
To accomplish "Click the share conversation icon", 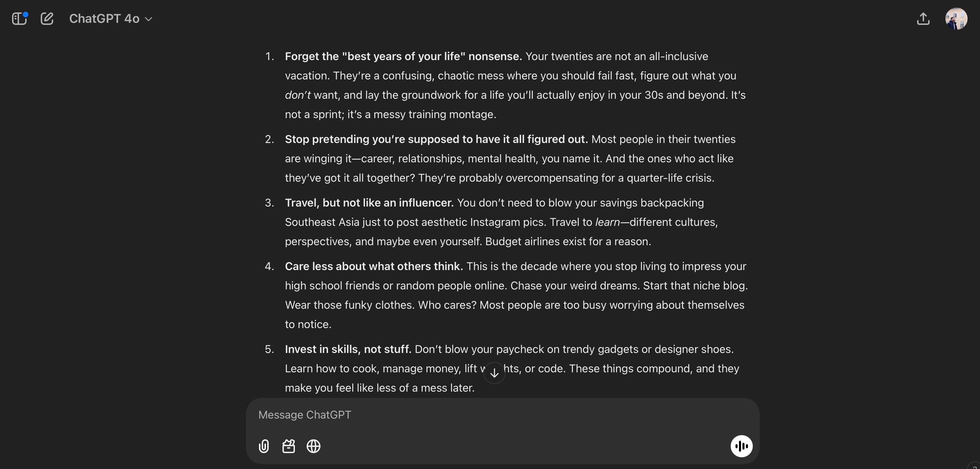I will (x=923, y=19).
